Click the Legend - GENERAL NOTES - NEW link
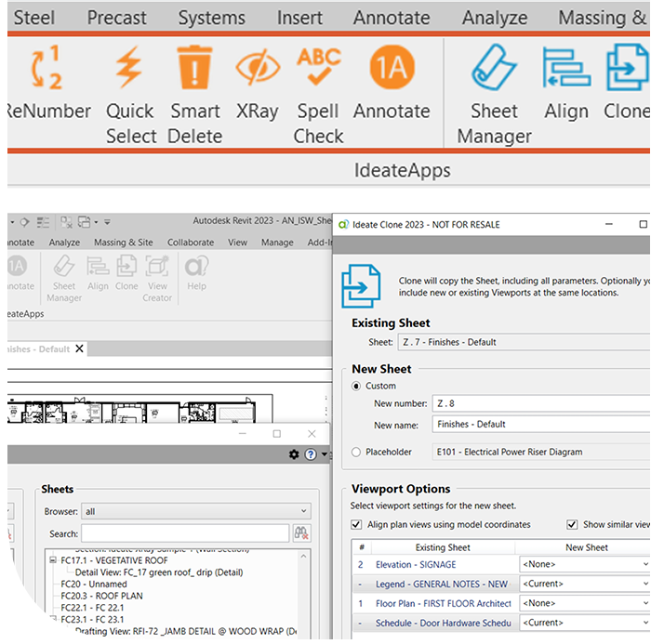651x644 pixels. (x=442, y=584)
